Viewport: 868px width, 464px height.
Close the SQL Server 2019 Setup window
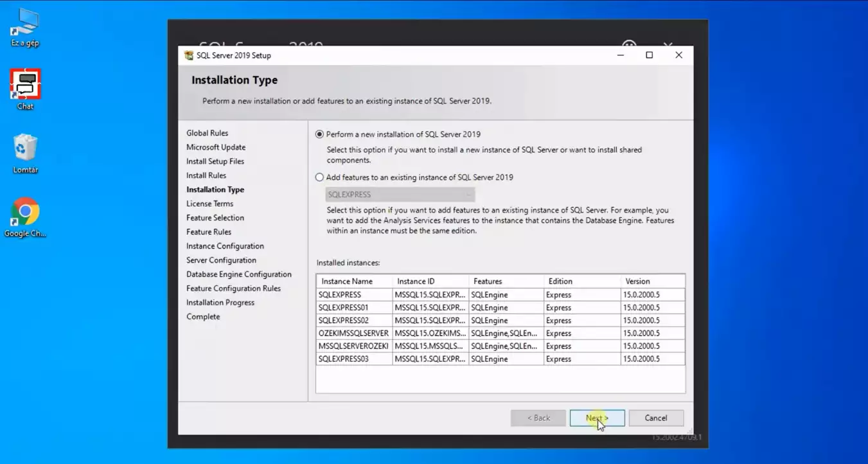click(678, 55)
